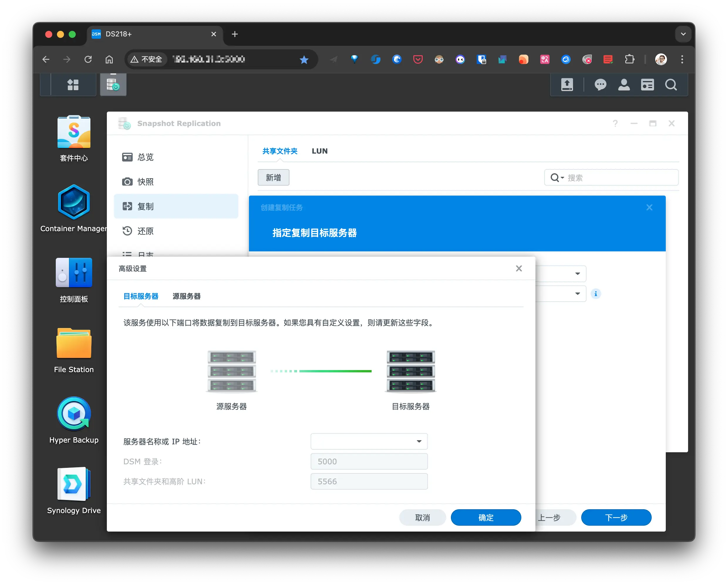Select 快照 in the sidebar
The image size is (728, 585).
[x=146, y=182]
